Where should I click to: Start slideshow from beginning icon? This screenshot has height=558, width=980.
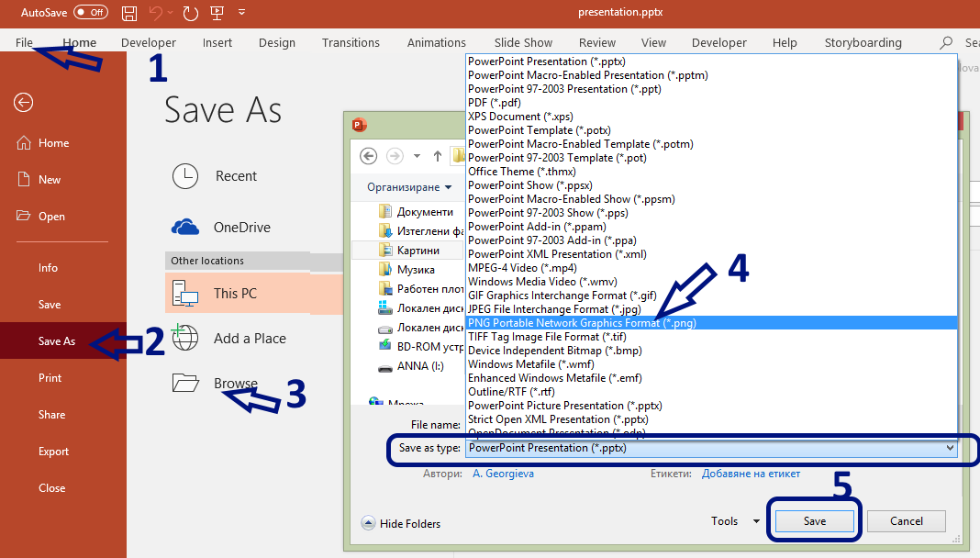click(x=217, y=13)
